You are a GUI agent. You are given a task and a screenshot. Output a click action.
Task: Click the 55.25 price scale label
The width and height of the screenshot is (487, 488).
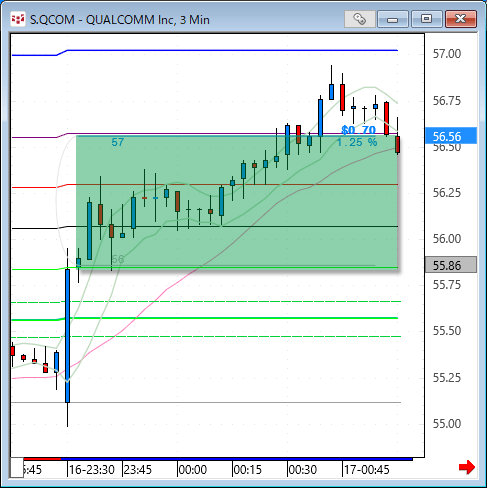[x=447, y=378]
